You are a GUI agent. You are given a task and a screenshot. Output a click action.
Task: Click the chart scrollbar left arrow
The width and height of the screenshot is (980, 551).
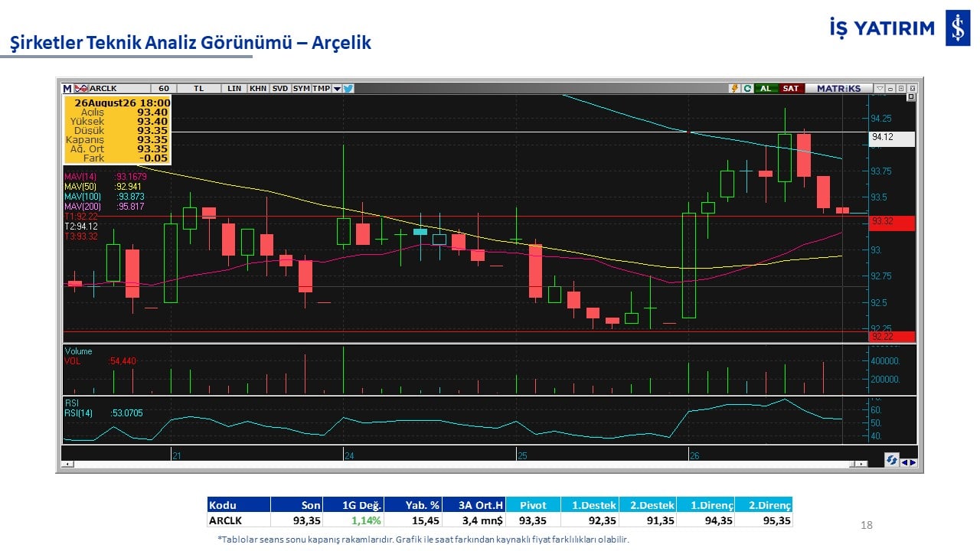[x=67, y=464]
